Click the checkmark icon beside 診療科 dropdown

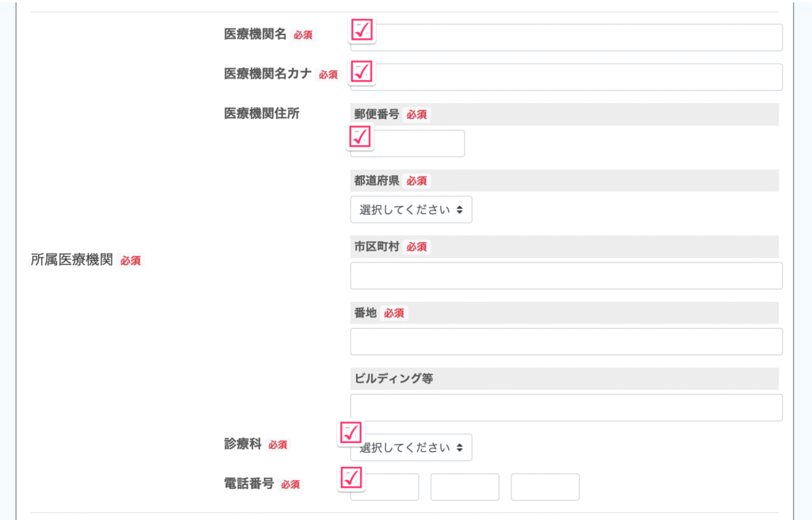[x=350, y=433]
